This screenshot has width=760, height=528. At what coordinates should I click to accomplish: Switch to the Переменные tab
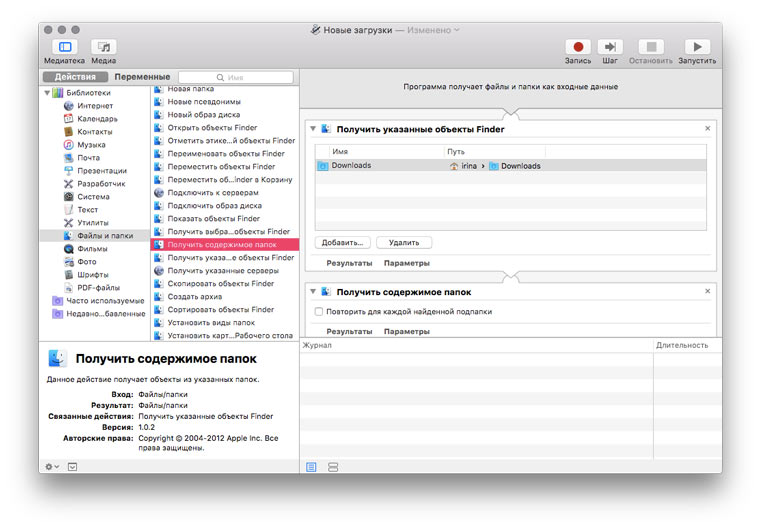(x=142, y=77)
